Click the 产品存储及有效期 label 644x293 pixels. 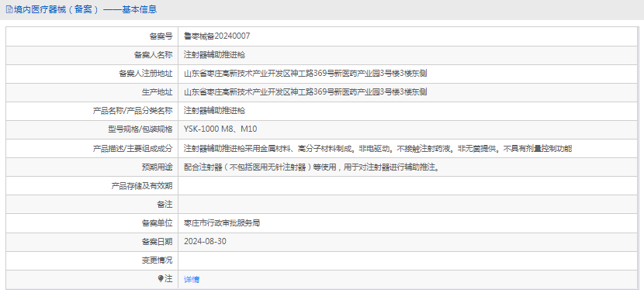pos(142,186)
